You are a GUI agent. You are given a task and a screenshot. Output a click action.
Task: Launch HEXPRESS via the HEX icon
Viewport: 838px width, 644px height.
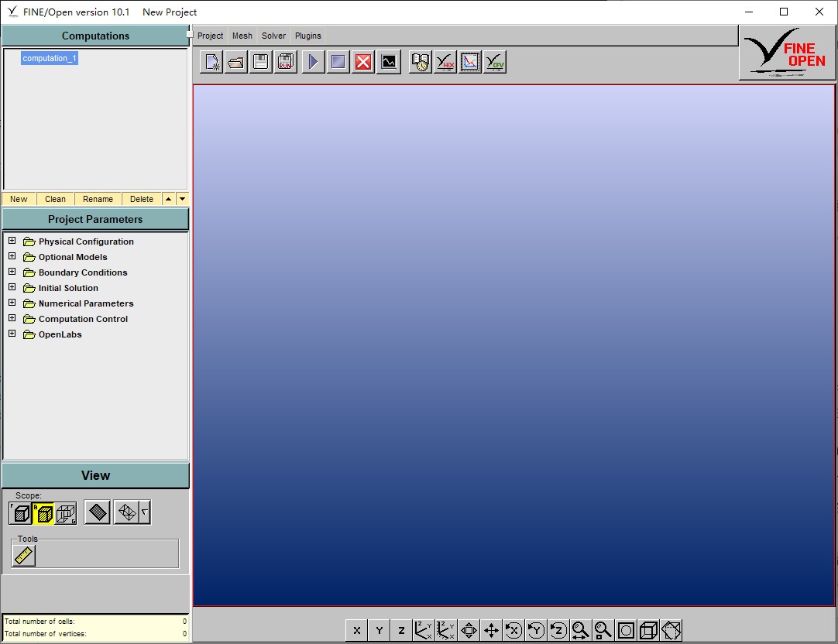tap(445, 62)
